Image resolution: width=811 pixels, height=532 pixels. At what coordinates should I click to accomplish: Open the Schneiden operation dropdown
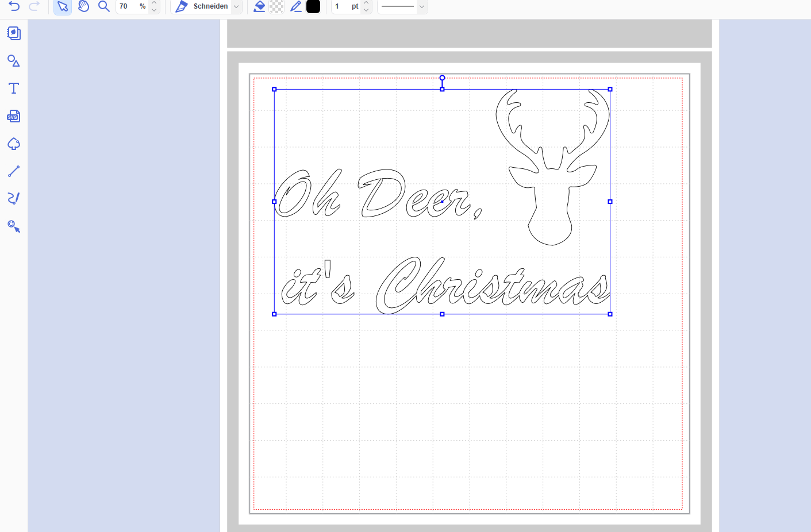pyautogui.click(x=236, y=6)
